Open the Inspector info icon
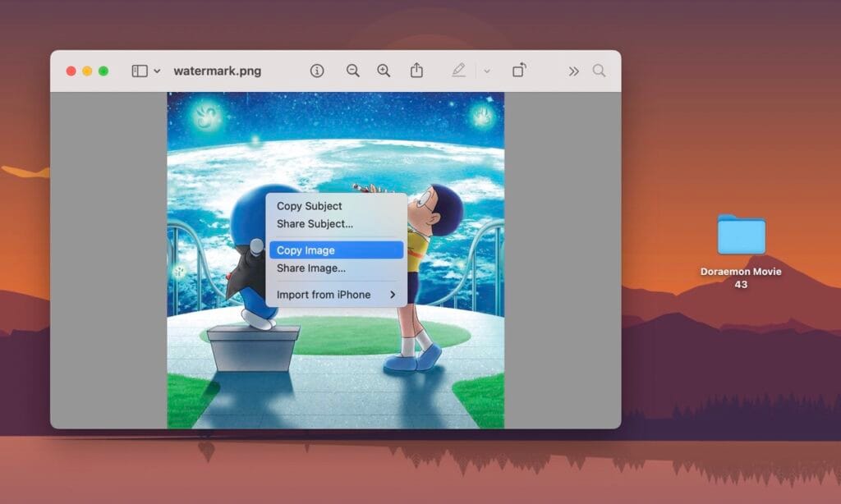The width and height of the screenshot is (841, 504). [x=317, y=71]
